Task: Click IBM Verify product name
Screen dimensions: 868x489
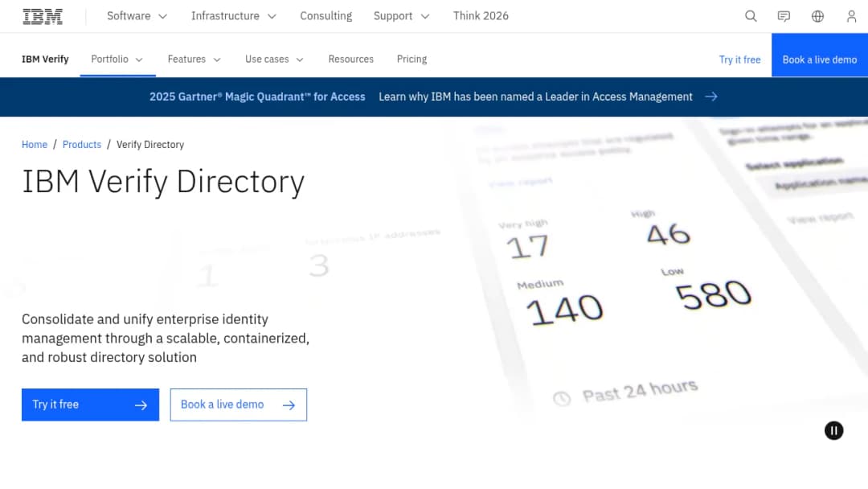Action: [x=45, y=60]
